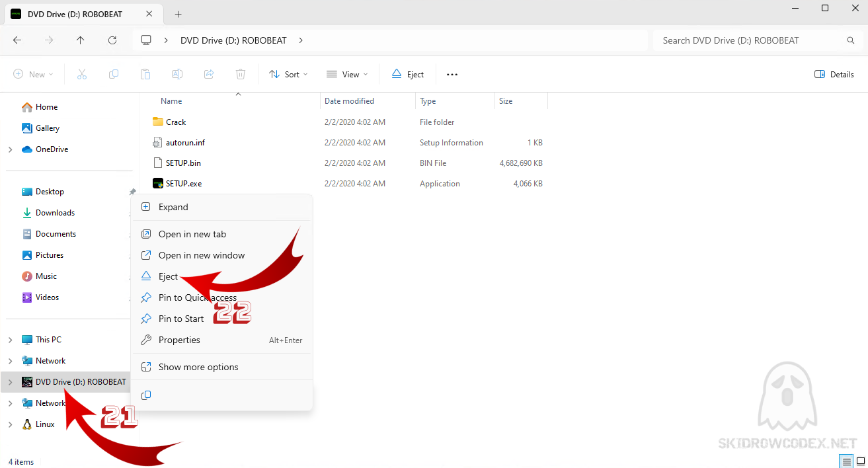Click the Rename toolbar icon

[177, 75]
